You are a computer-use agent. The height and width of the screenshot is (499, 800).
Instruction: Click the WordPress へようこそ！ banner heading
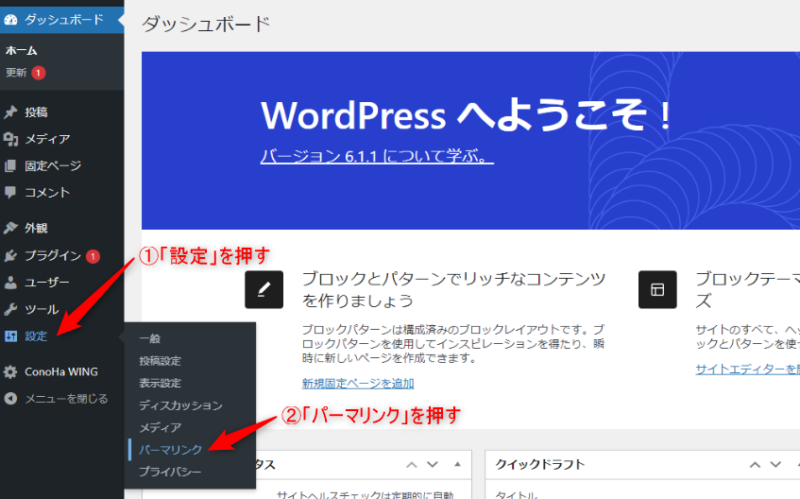coord(466,115)
